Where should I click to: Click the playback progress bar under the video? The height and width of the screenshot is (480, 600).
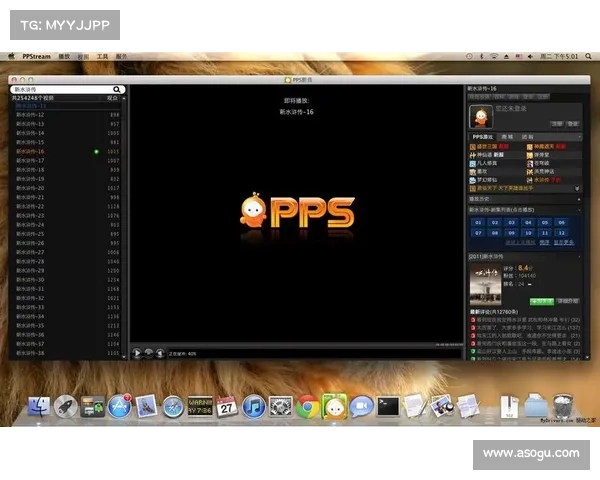click(297, 345)
